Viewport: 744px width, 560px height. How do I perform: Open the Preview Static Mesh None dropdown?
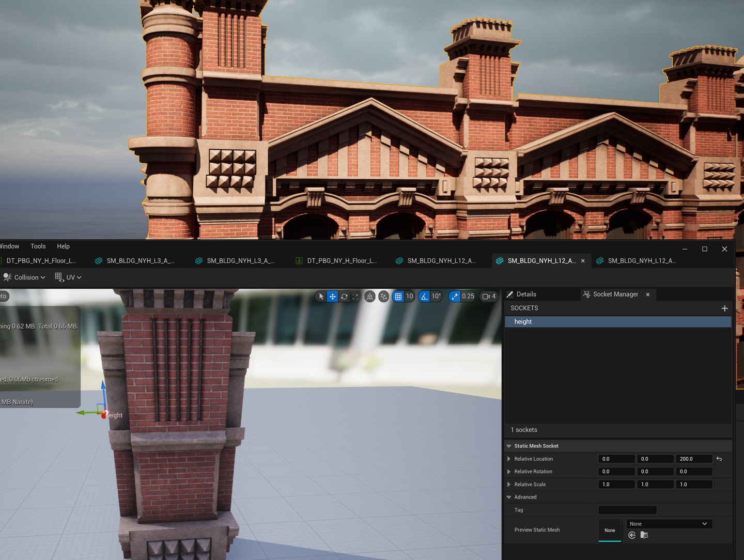[669, 524]
